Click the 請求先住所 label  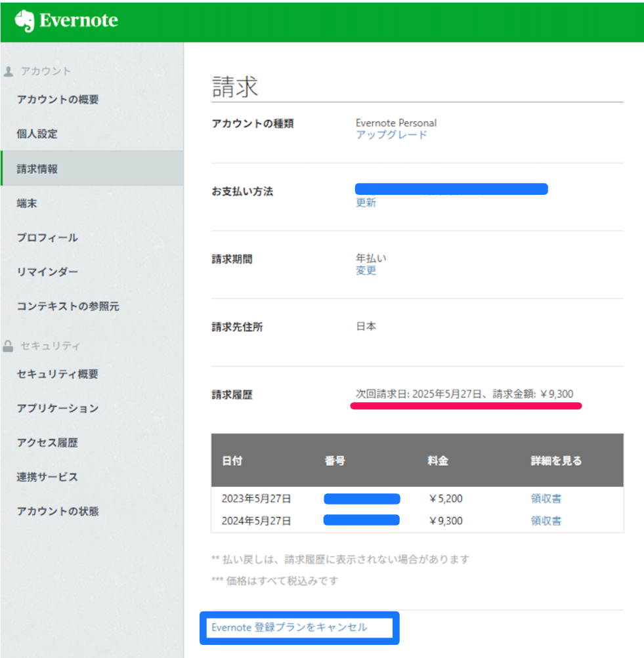(237, 327)
